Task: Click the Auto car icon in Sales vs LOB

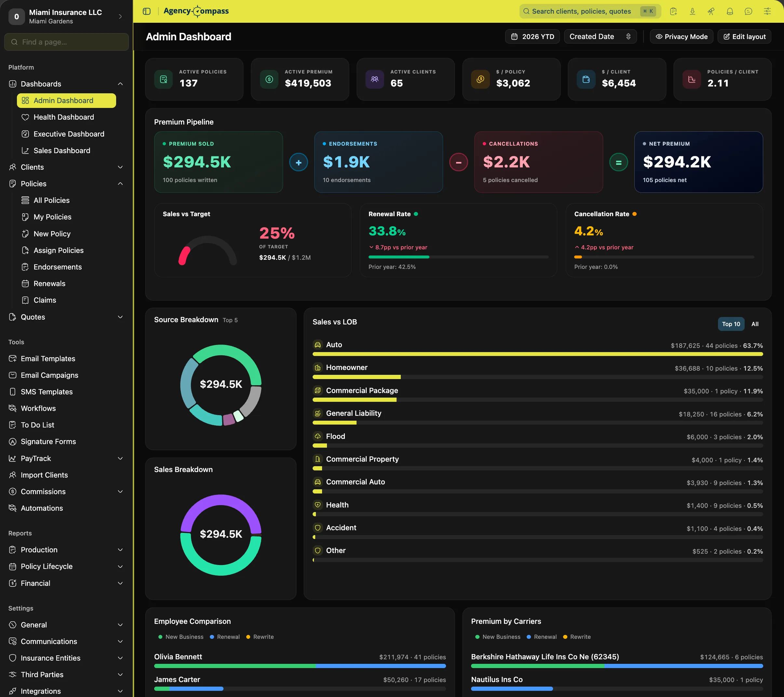Action: pos(318,345)
